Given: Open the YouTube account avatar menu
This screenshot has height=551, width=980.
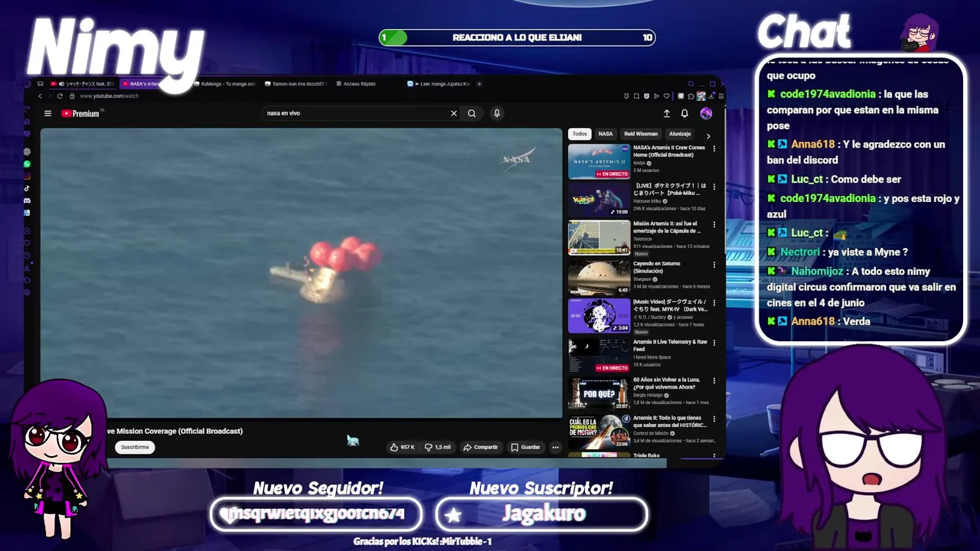Looking at the screenshot, I should [x=706, y=113].
